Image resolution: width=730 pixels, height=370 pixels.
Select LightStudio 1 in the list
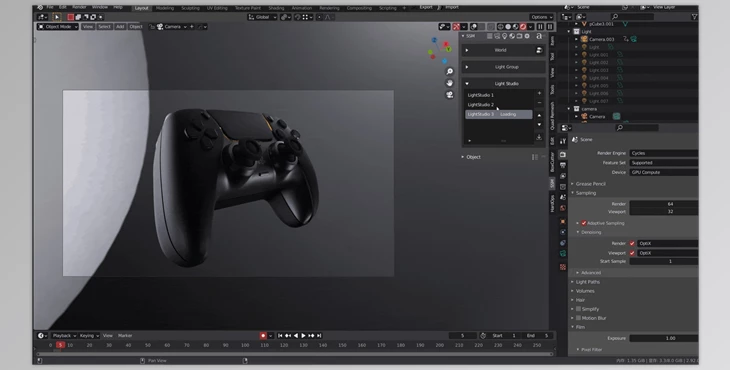click(499, 95)
